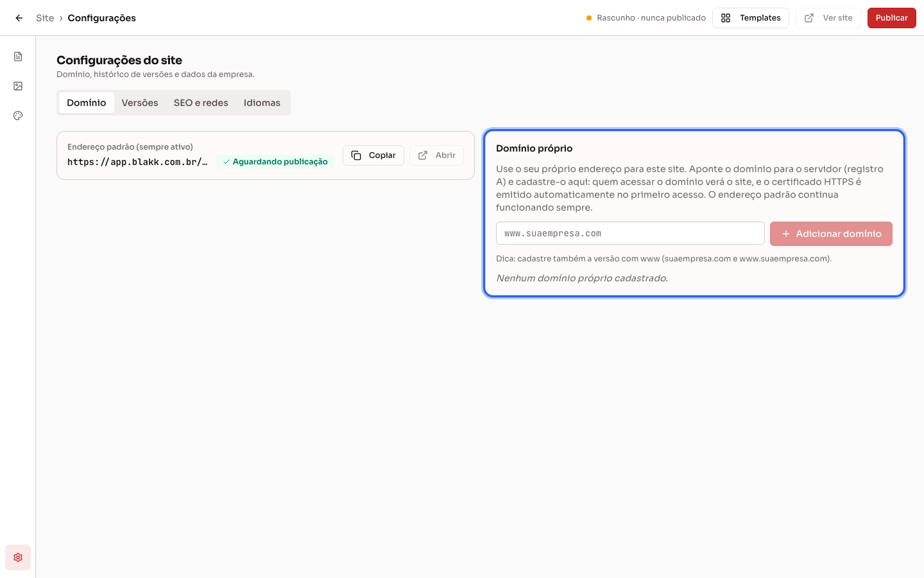The height and width of the screenshot is (578, 924).
Task: Go back with the left arrow icon
Action: click(x=19, y=18)
